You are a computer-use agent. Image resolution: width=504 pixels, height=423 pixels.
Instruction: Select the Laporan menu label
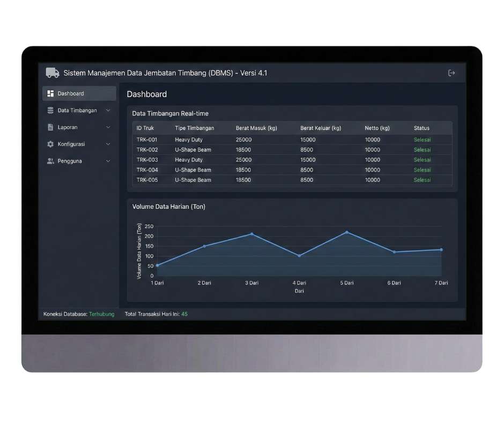tap(68, 127)
